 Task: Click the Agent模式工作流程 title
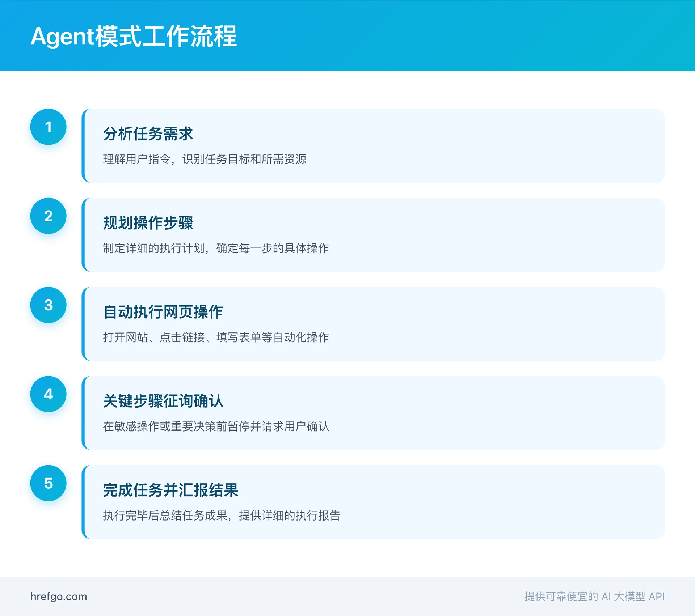point(134,36)
